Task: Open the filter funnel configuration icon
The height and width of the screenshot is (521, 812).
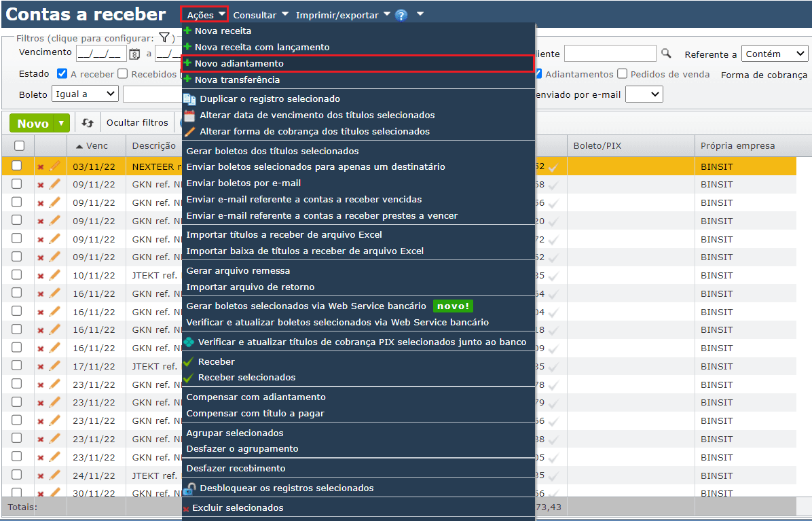Action: [164, 37]
